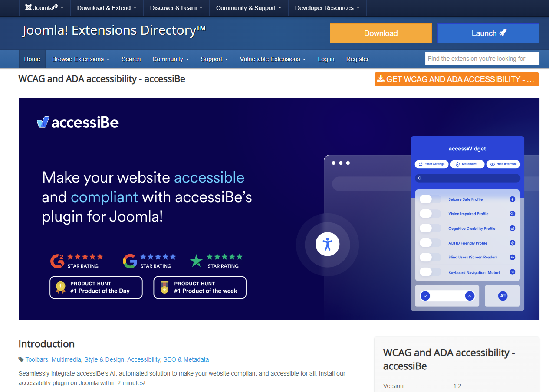This screenshot has width=549, height=392.
Task: Click the Vision Impaired Profile eye icon
Action: click(512, 214)
